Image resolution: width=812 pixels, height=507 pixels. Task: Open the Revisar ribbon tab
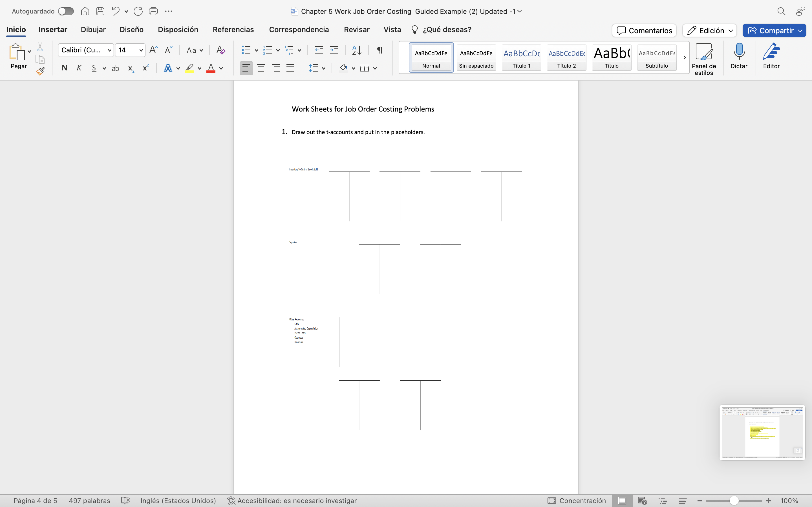(x=356, y=30)
